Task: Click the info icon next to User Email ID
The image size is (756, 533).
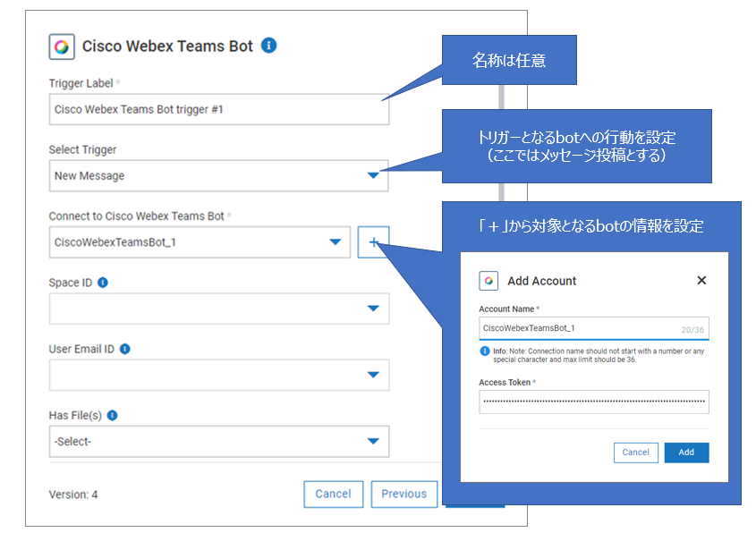Action: click(125, 349)
